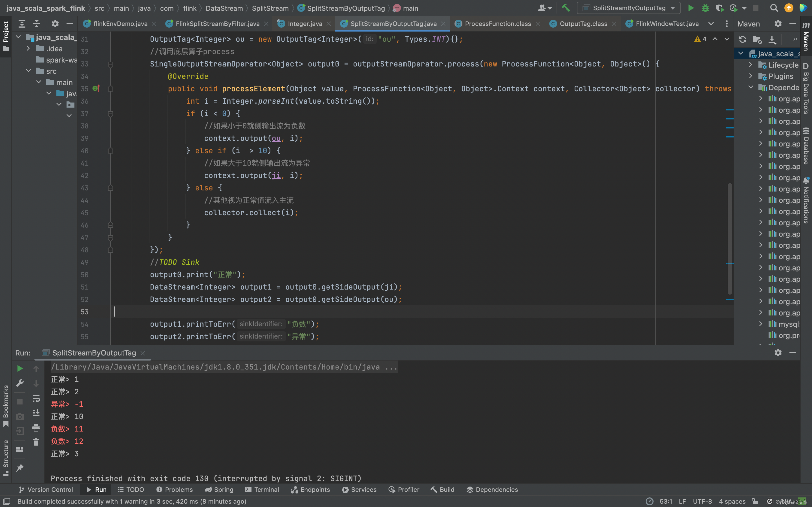
Task: Rerun program with green run-panel arrow
Action: click(20, 368)
